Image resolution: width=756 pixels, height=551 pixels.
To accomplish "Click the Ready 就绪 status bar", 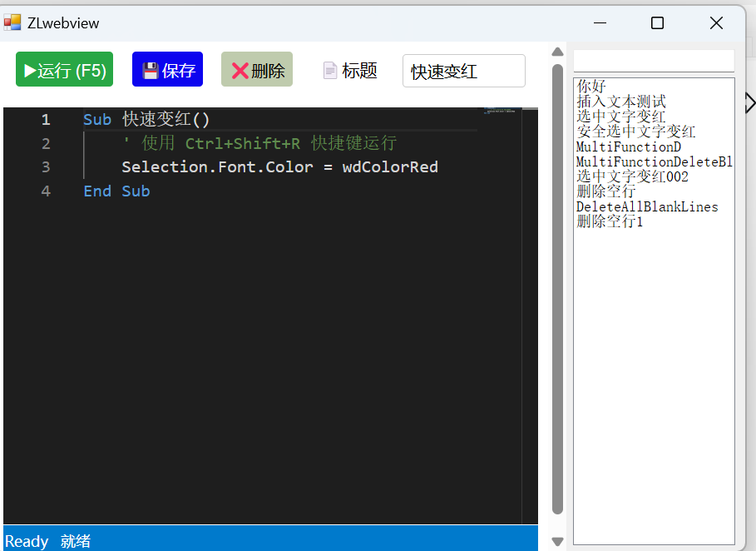I will pyautogui.click(x=50, y=541).
